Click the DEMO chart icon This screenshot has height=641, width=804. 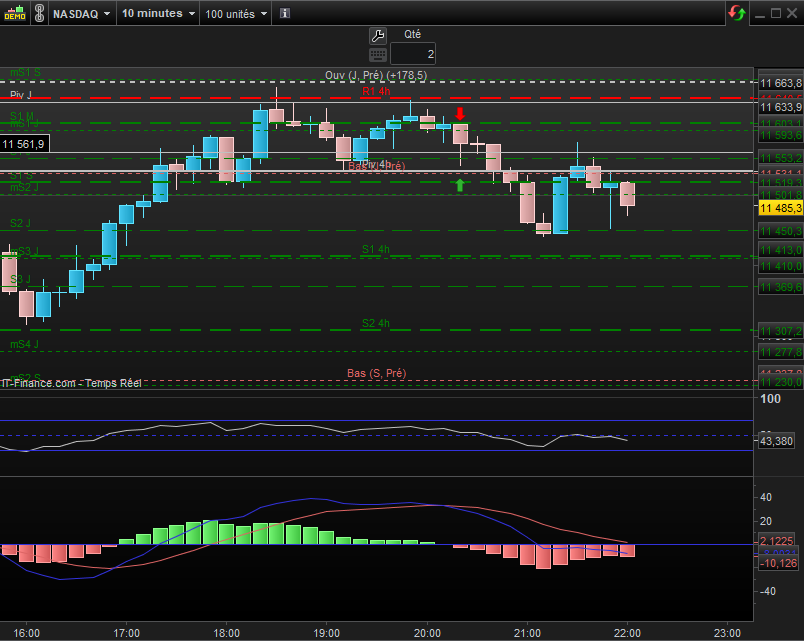tap(15, 13)
